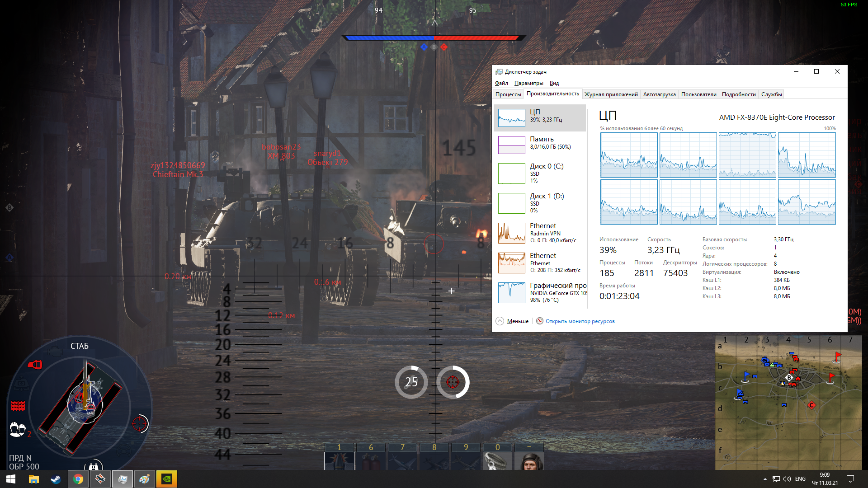Open the notification center icon
This screenshot has height=488, width=868.
[x=850, y=479]
